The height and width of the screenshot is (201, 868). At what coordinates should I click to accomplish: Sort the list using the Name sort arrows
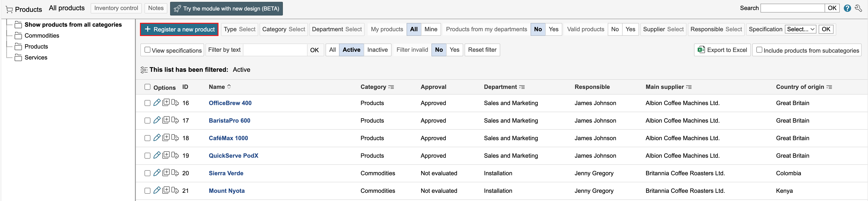[229, 87]
